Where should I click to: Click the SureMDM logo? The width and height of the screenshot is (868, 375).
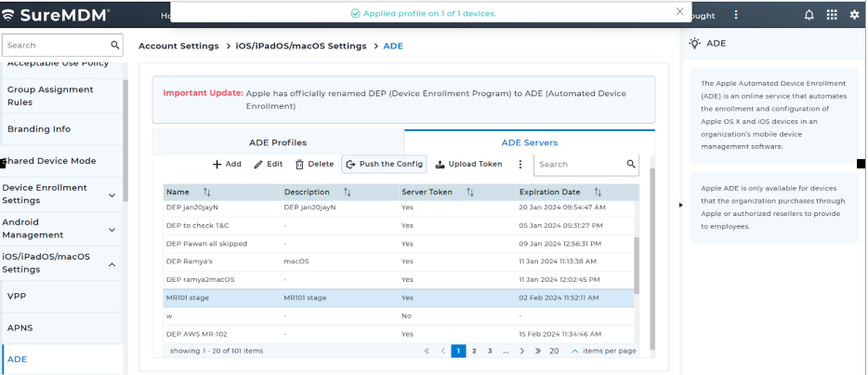pos(56,15)
